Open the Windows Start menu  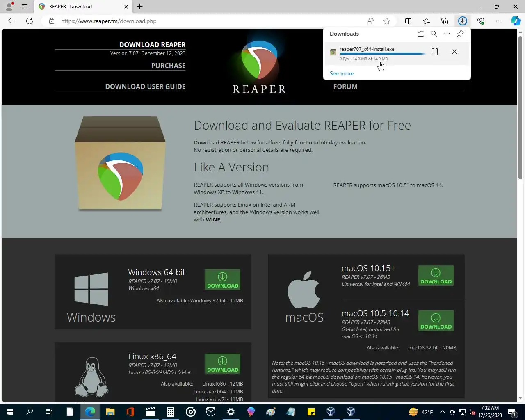coord(10,412)
